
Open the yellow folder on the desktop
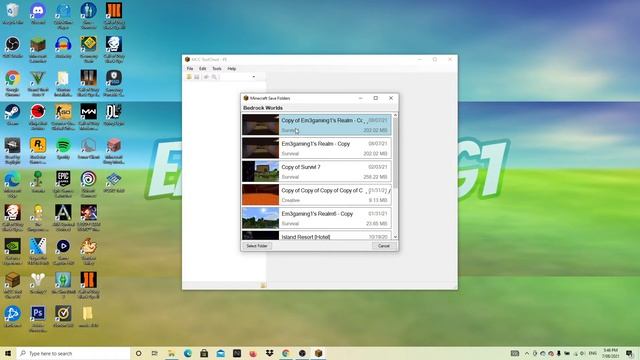coord(89,316)
